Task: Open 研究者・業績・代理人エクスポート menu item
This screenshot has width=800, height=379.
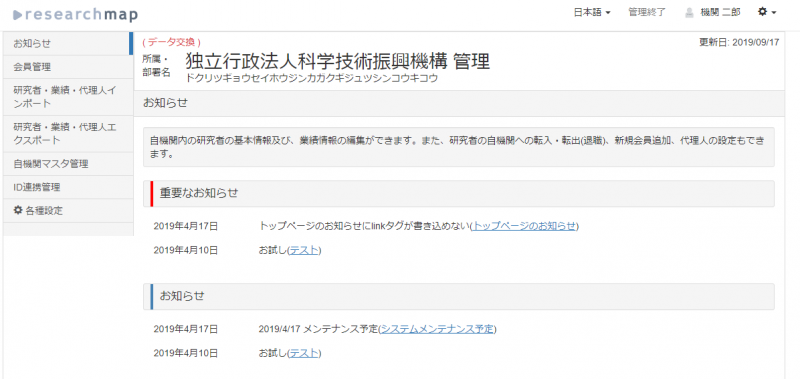Action: tap(68, 134)
